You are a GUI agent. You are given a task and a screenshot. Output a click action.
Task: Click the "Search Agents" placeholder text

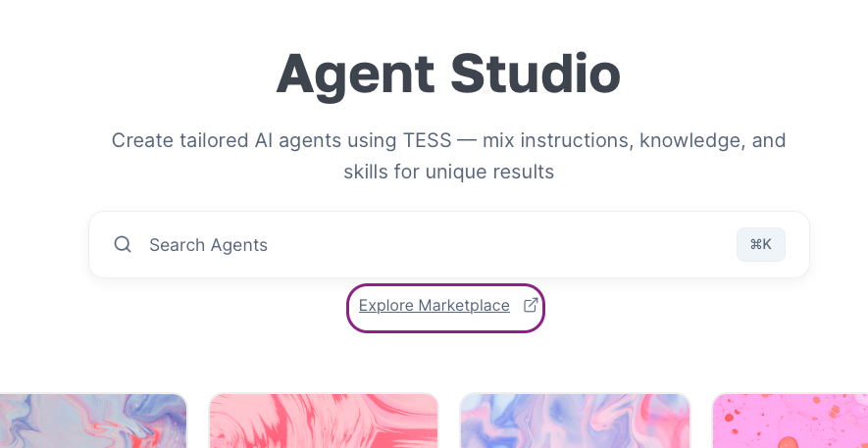208,245
